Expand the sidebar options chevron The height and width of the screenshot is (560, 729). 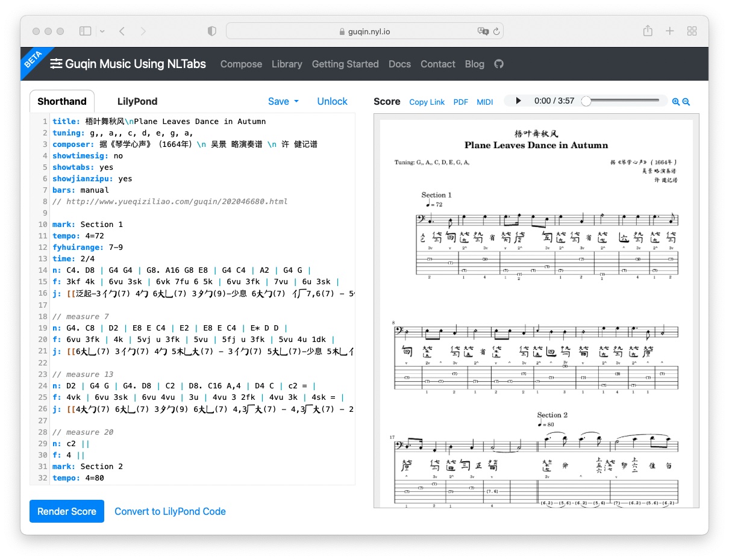(102, 31)
